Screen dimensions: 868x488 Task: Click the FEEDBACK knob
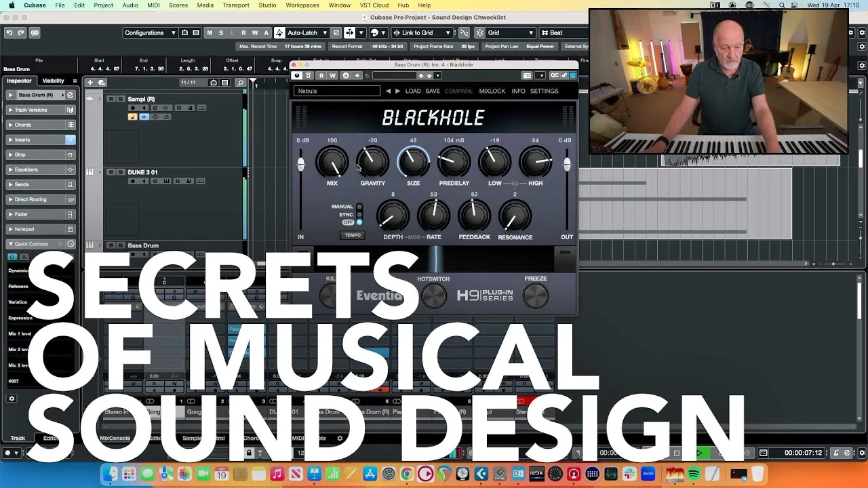[x=474, y=216]
